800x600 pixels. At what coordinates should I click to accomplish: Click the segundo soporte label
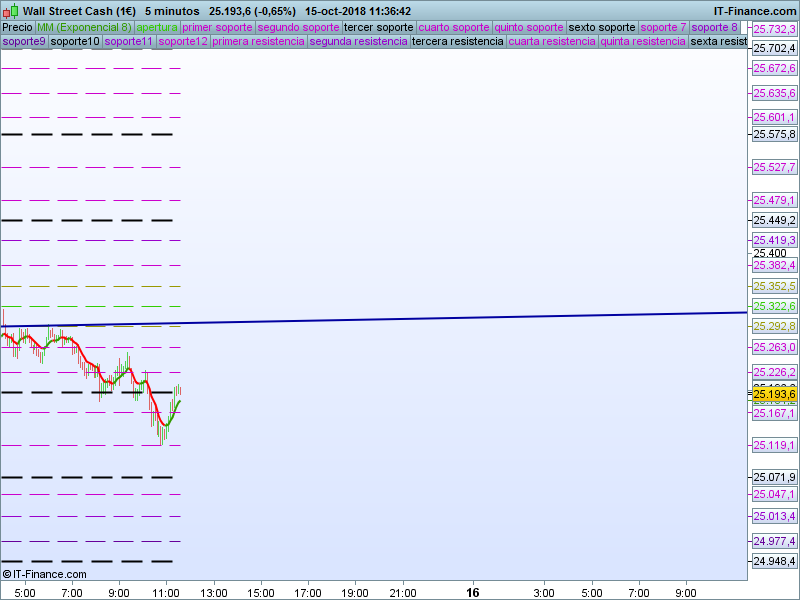(298, 27)
